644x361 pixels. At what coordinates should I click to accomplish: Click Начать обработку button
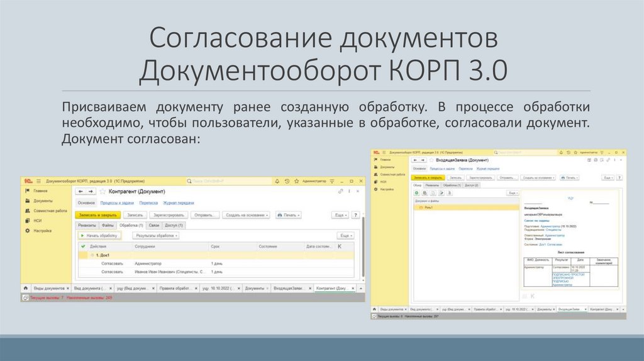pos(99,236)
